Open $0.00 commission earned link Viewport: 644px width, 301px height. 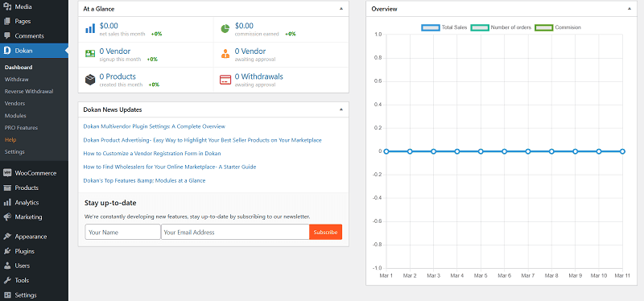[244, 26]
